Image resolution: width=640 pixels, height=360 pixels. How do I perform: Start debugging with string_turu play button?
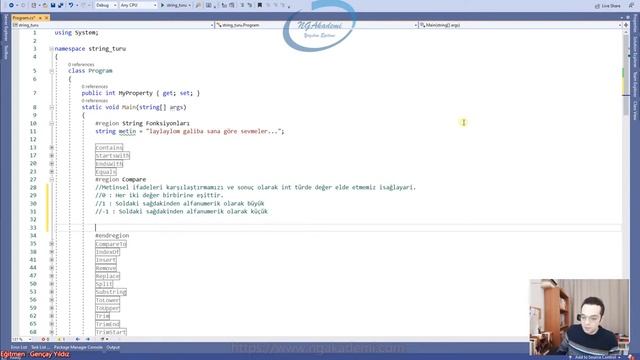click(x=174, y=5)
